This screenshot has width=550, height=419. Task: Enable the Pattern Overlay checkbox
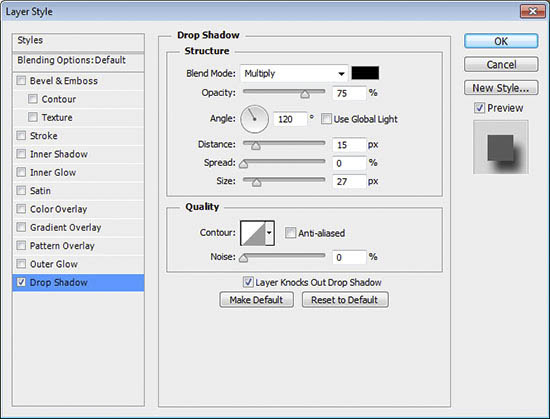(21, 245)
